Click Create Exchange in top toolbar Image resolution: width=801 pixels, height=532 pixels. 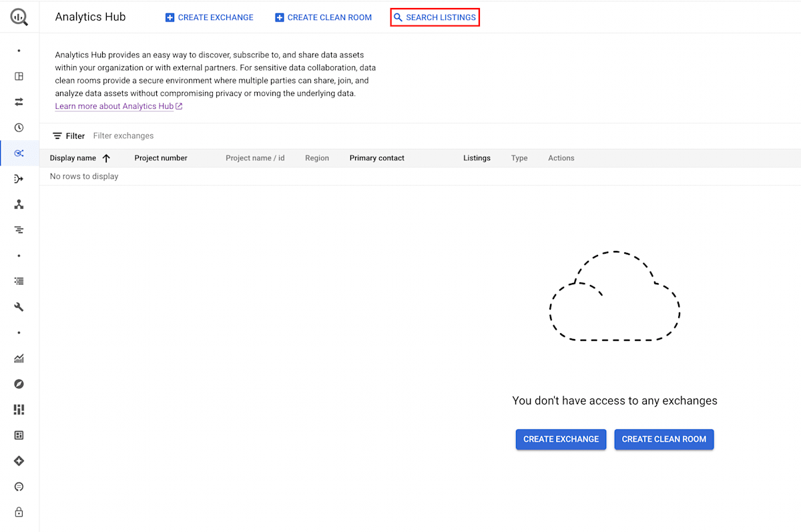pyautogui.click(x=209, y=17)
